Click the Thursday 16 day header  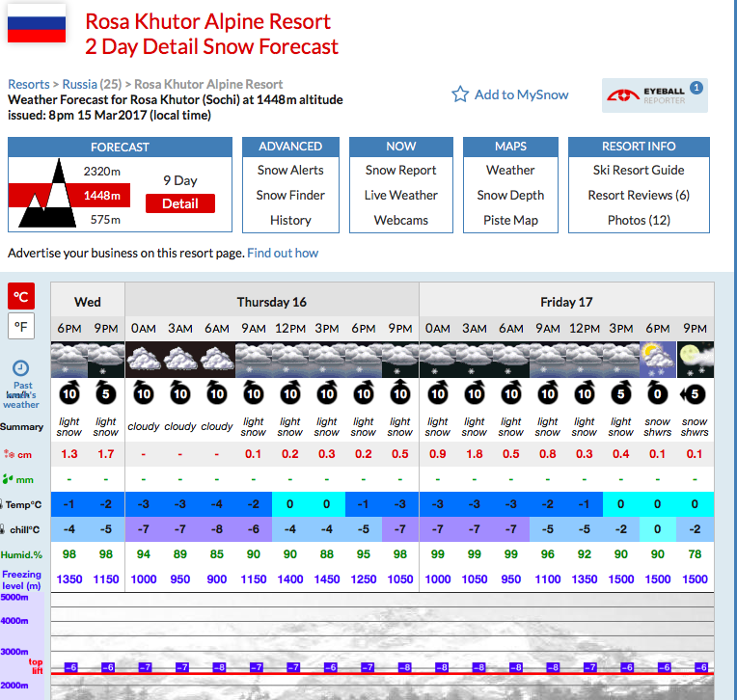[272, 302]
